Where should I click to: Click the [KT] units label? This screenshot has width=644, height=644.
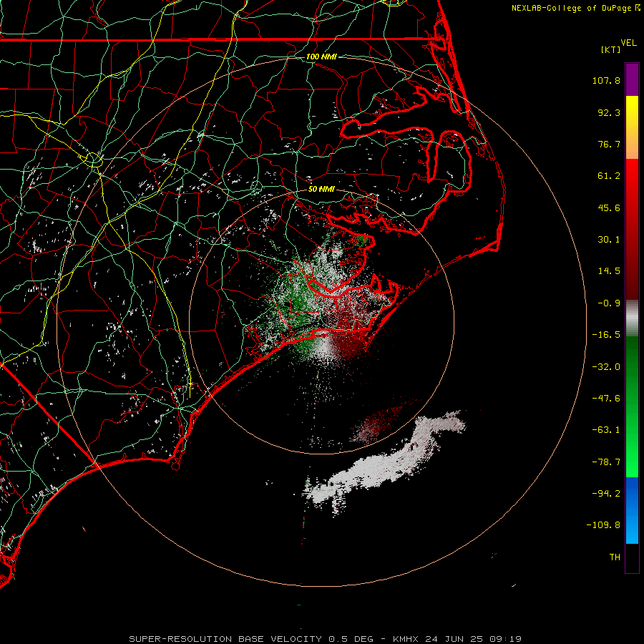pyautogui.click(x=611, y=49)
